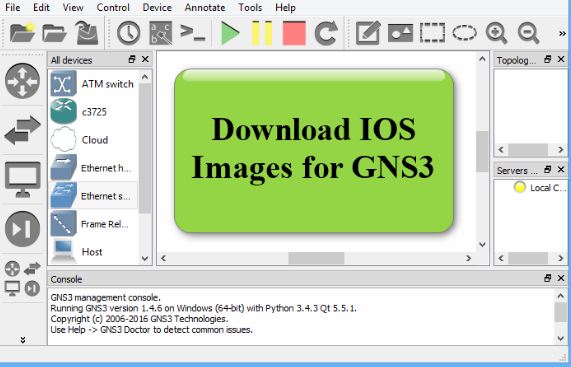Click workspace vertical scroll up arrow
571x367 pixels.
(482, 59)
